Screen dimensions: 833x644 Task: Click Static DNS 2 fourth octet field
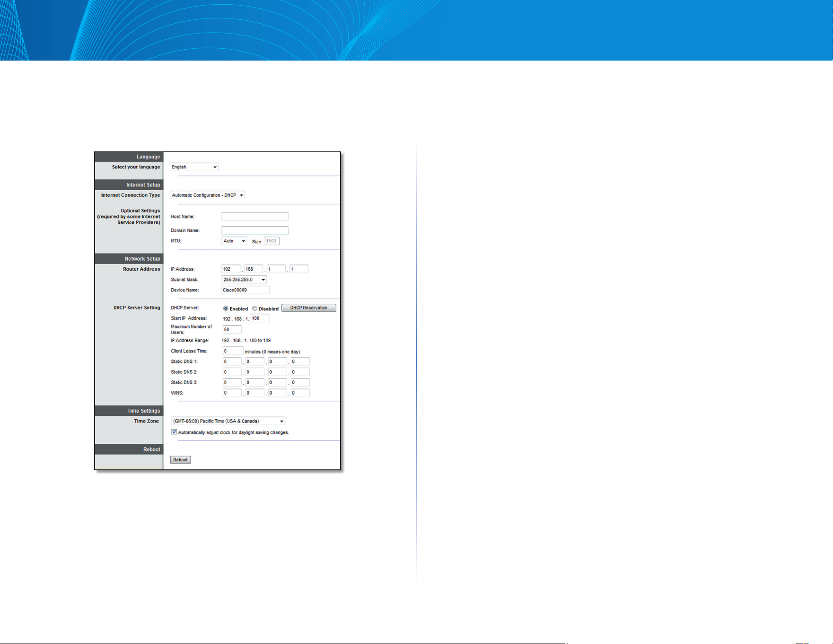[x=300, y=372]
